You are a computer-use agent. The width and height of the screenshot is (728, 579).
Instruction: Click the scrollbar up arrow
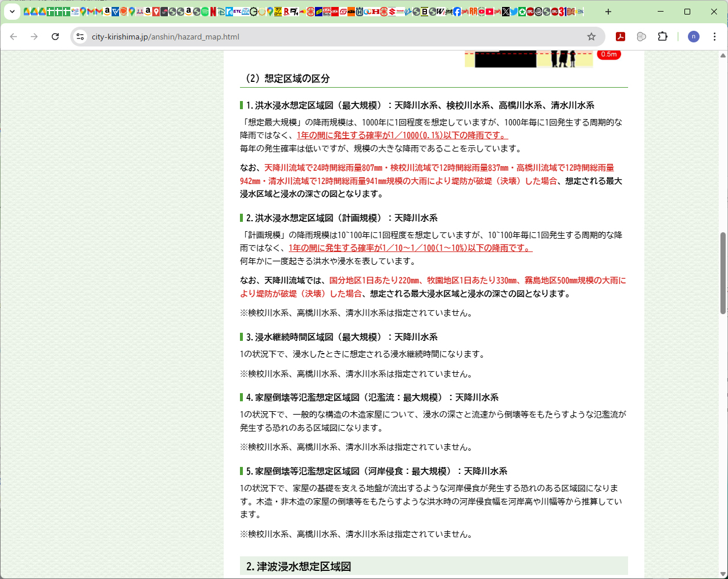pos(723,56)
